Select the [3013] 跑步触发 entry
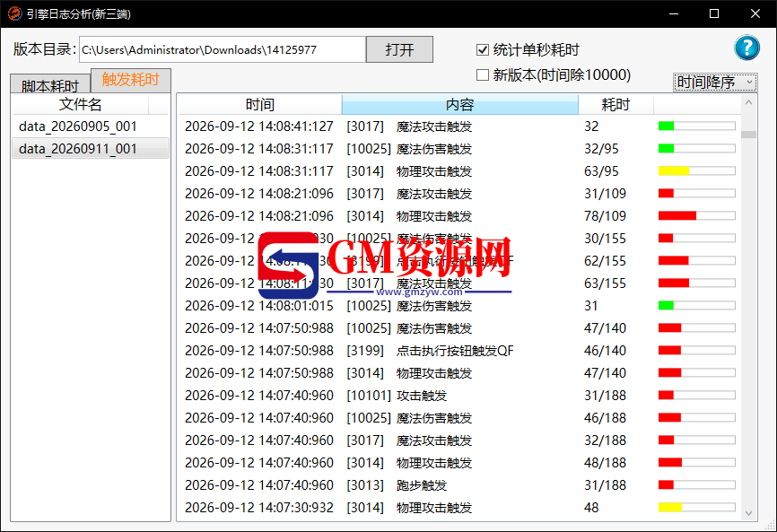The width and height of the screenshot is (777, 532). 397,485
